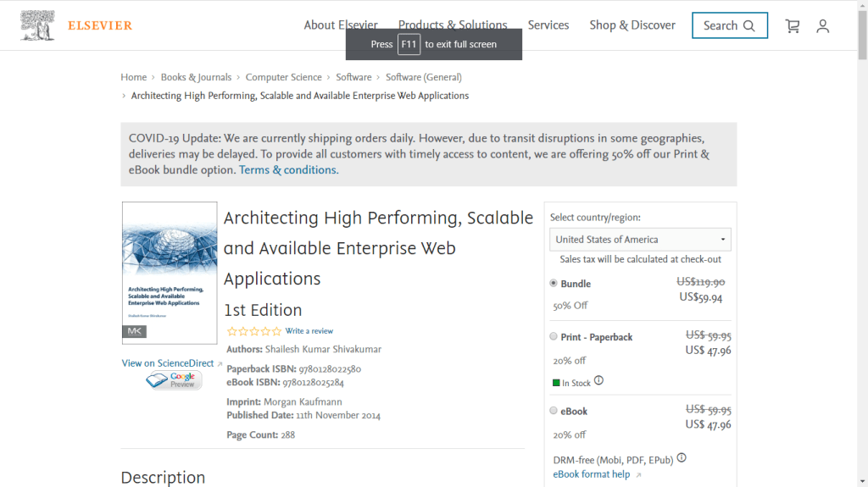Click the fifth rating star
Viewport: 868px width, 487px height.
pos(276,331)
